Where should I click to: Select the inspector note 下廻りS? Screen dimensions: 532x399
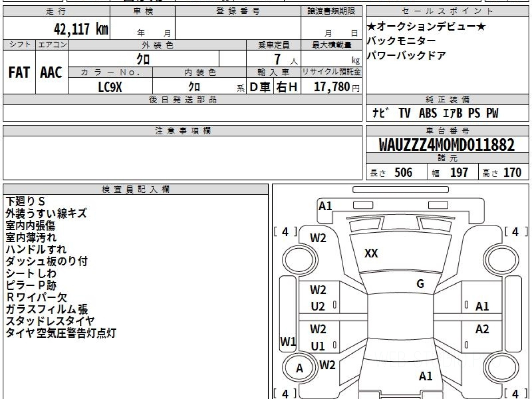click(x=25, y=201)
